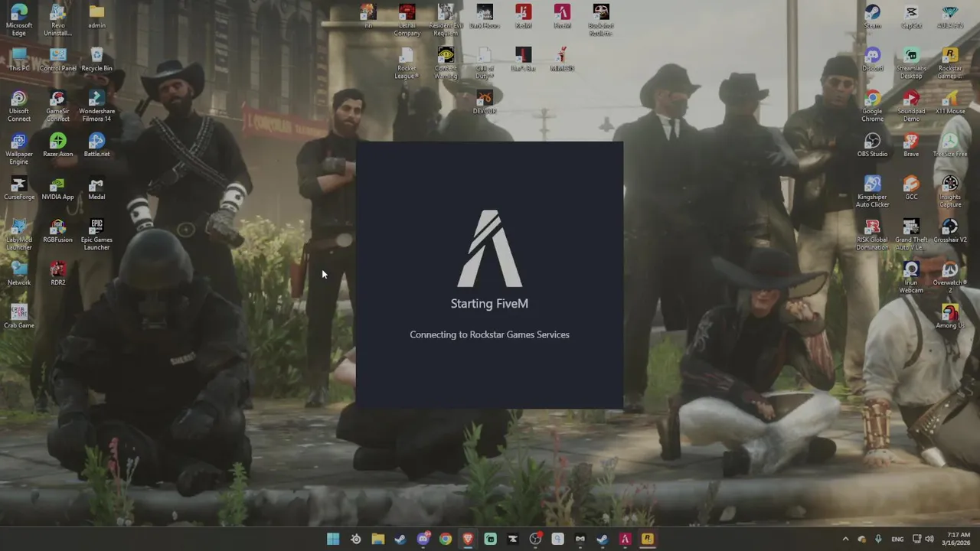This screenshot has width=980, height=551.
Task: Open the Insights Capture shortcut
Action: [950, 191]
